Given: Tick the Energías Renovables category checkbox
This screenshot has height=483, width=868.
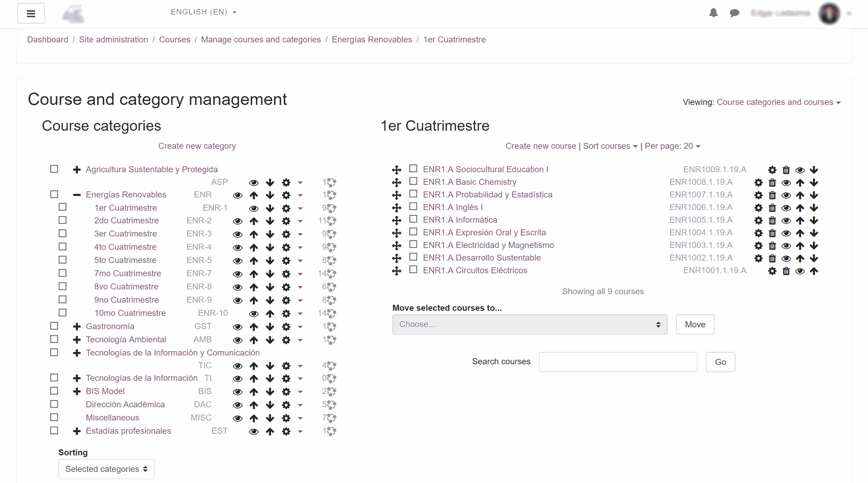Looking at the screenshot, I should coord(54,194).
